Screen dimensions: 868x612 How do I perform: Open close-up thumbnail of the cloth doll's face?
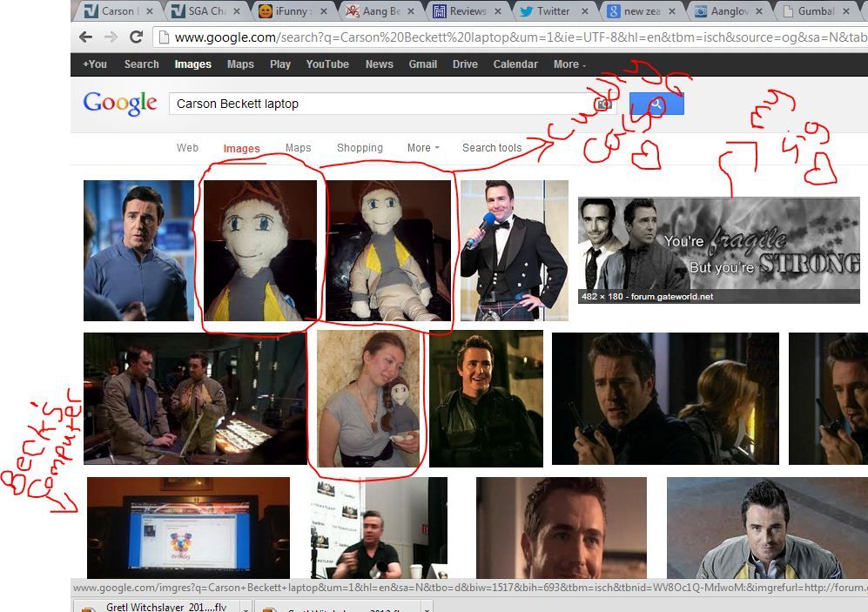pyautogui.click(x=260, y=251)
